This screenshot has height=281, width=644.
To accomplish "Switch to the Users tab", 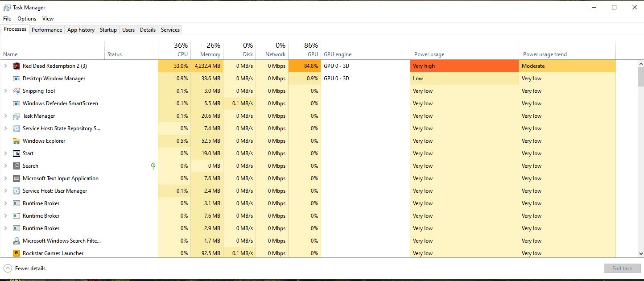I will coord(128,30).
